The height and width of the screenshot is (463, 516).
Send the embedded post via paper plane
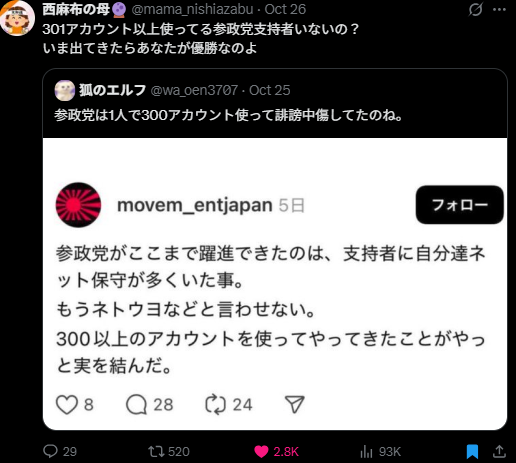click(x=295, y=404)
